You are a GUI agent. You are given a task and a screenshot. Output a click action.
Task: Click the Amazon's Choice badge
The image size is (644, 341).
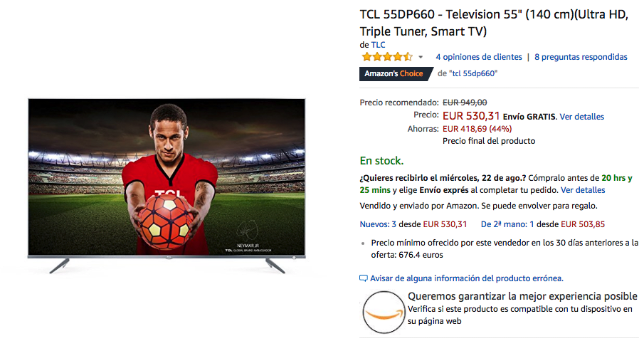396,73
